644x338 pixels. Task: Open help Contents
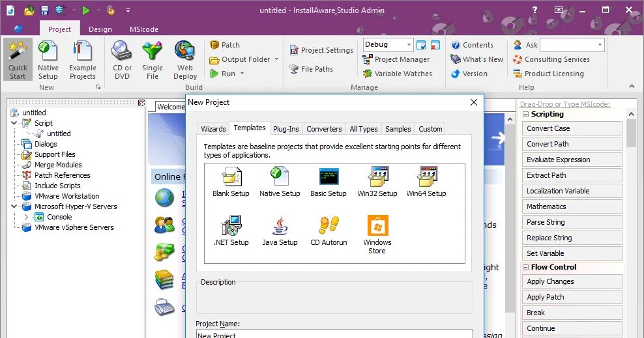[x=472, y=45]
